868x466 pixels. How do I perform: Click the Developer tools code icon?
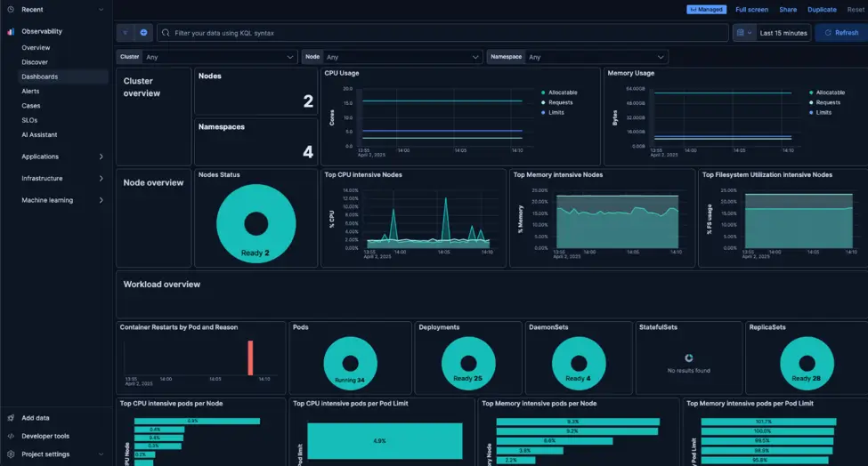coord(11,436)
